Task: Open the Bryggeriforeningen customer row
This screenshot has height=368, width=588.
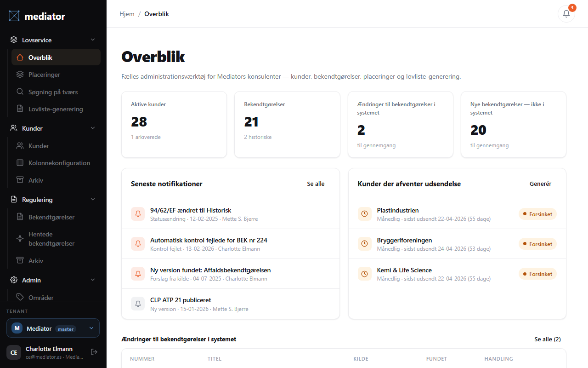Action: pos(457,244)
